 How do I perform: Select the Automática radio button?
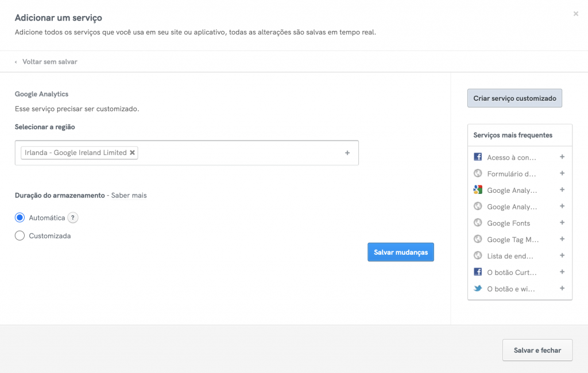20,218
